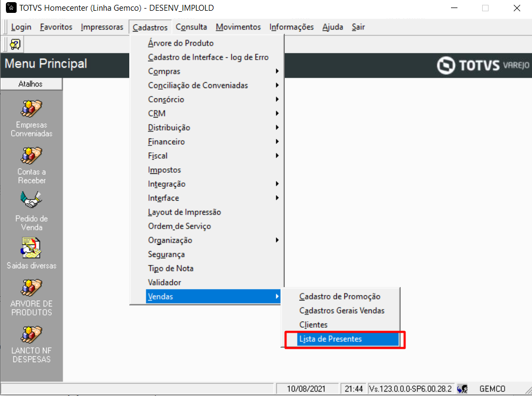
Task: Choose Cadastro de Promoção in Vendas submenu
Action: click(x=348, y=297)
